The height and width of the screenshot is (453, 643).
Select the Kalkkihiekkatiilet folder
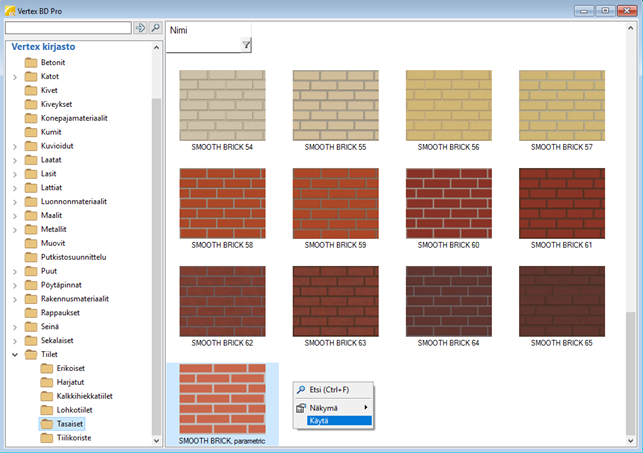(84, 396)
